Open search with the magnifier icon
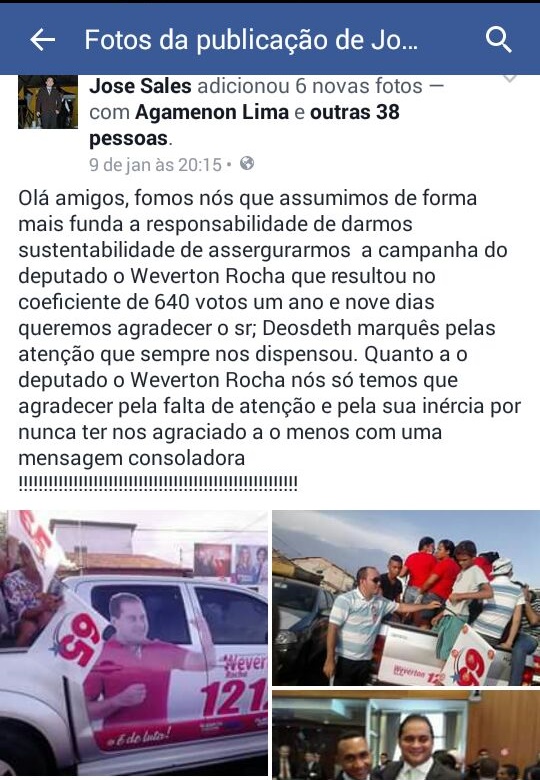Viewport: 540px width, 780px height. click(x=498, y=39)
